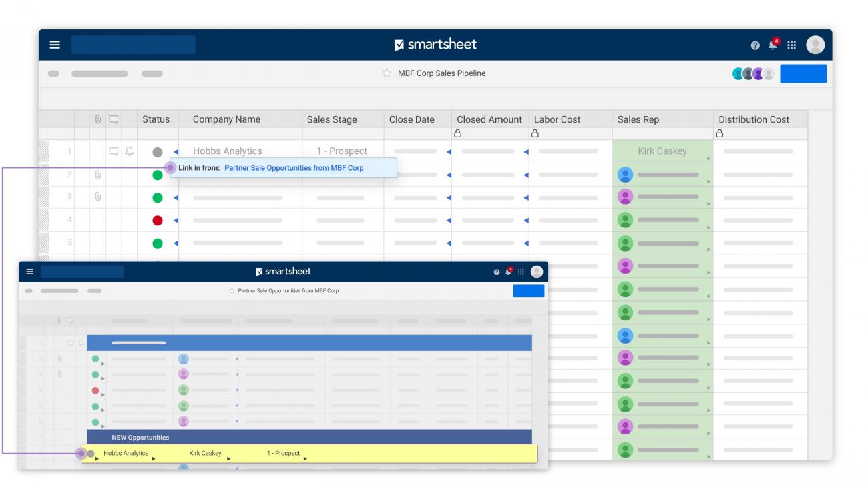
Task: Open hamburger menu in Partner Sale Opportunities window
Action: (x=29, y=272)
